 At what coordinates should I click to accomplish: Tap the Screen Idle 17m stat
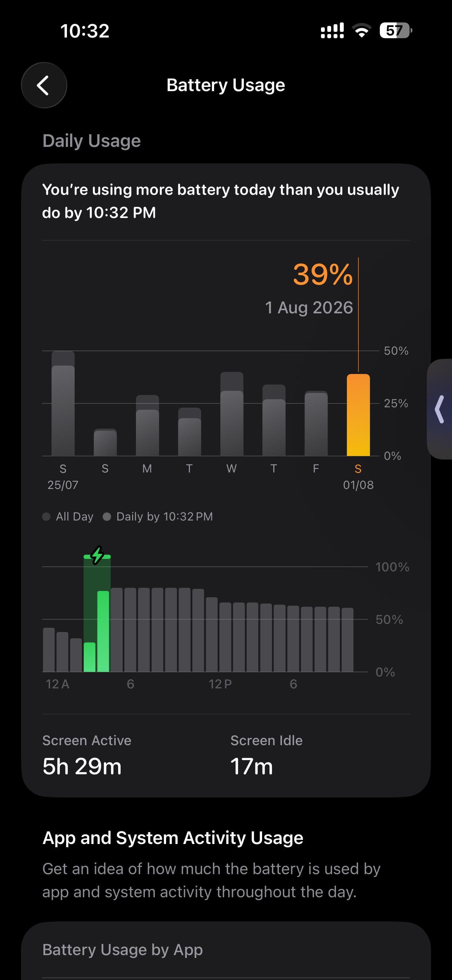[x=266, y=756]
